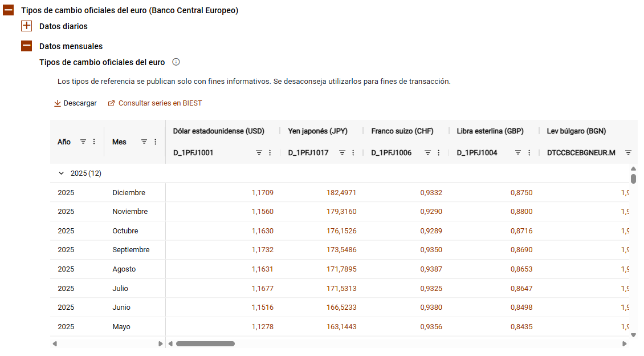644x356 pixels.
Task: Download the data with Descargar
Action: (x=75, y=103)
